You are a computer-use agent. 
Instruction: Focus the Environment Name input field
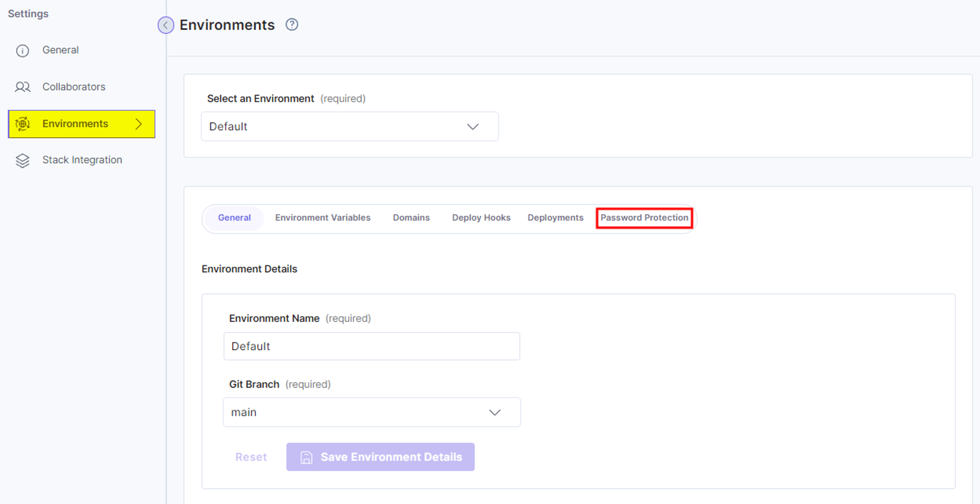(372, 346)
